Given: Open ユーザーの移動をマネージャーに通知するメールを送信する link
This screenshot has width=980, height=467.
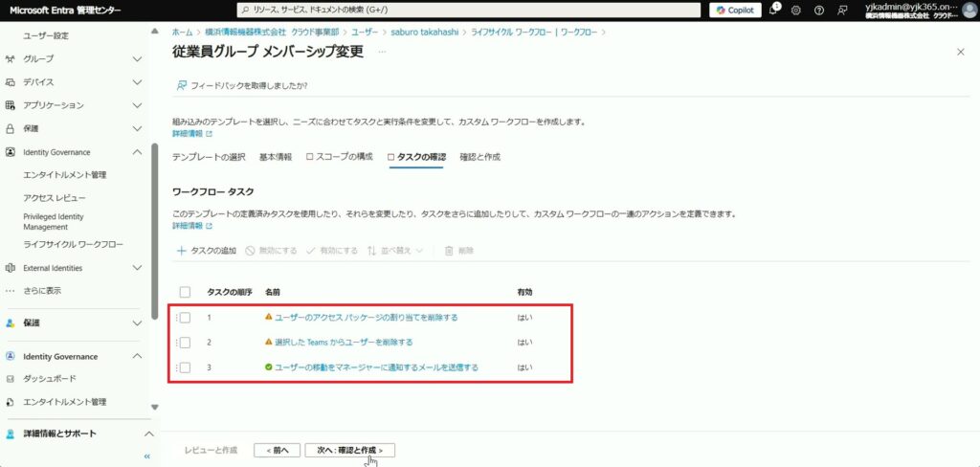Looking at the screenshot, I should coord(376,367).
